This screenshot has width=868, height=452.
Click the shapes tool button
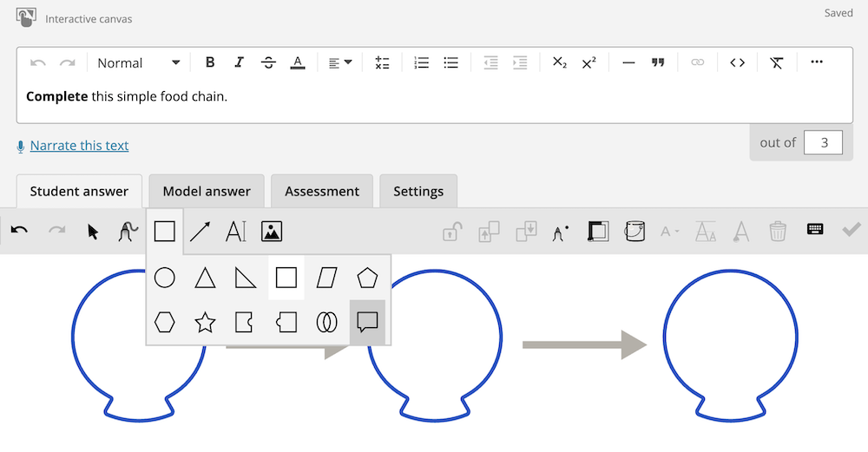point(164,232)
